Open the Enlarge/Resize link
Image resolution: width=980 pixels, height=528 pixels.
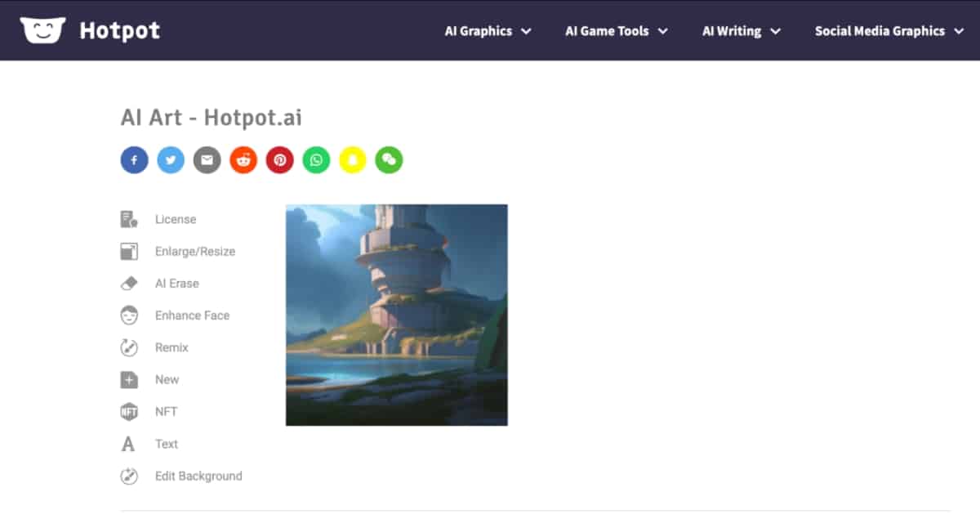pos(195,251)
